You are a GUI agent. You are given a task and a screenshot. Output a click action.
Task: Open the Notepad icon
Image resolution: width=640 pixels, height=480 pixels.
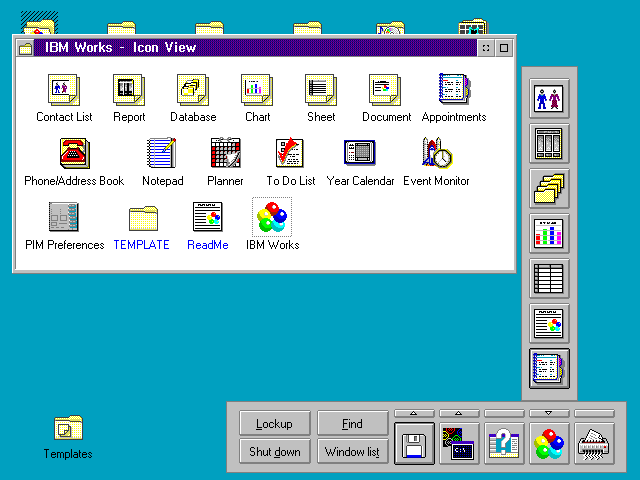(162, 153)
